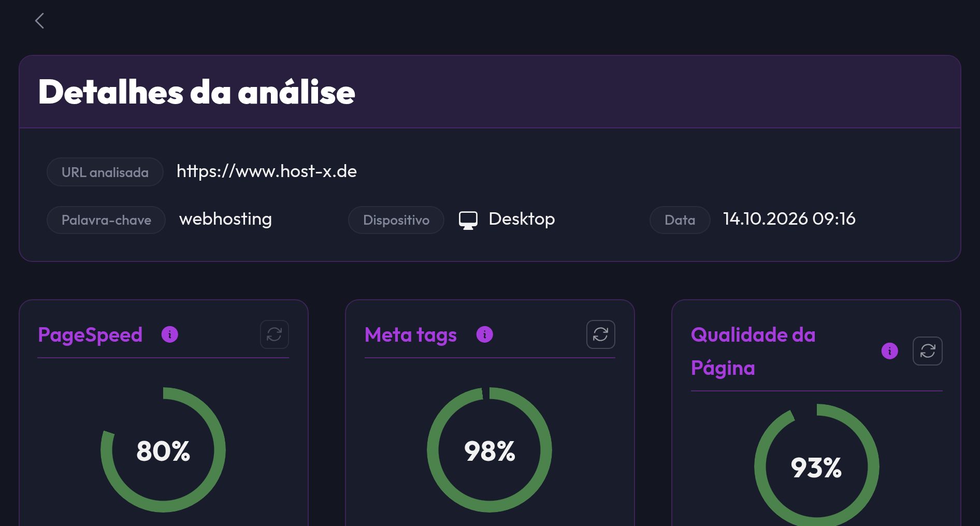Click the 98% Meta tags score gauge

489,450
